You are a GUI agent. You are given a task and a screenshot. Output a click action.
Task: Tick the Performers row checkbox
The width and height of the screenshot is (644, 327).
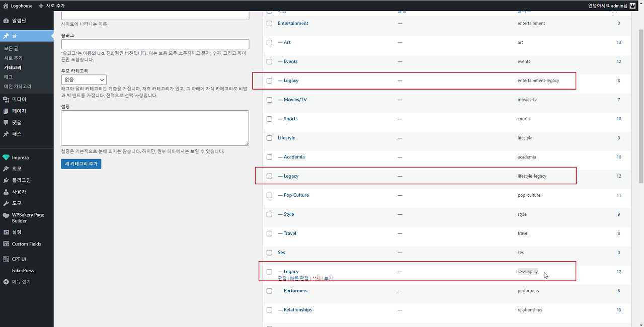point(269,291)
